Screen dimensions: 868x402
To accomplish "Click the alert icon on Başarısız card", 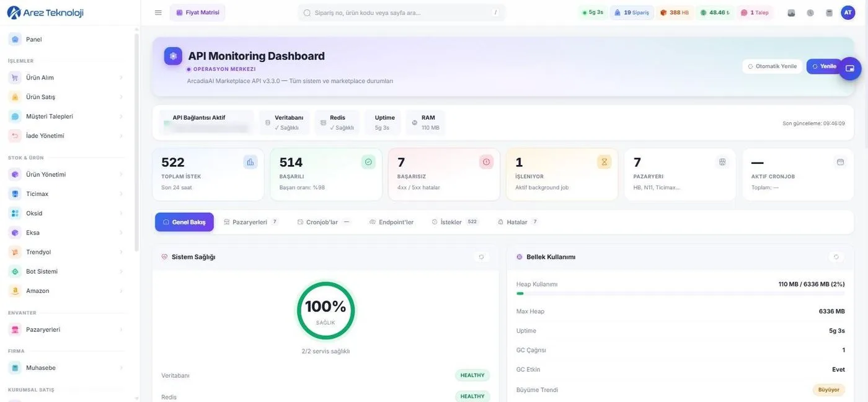I will [x=486, y=162].
